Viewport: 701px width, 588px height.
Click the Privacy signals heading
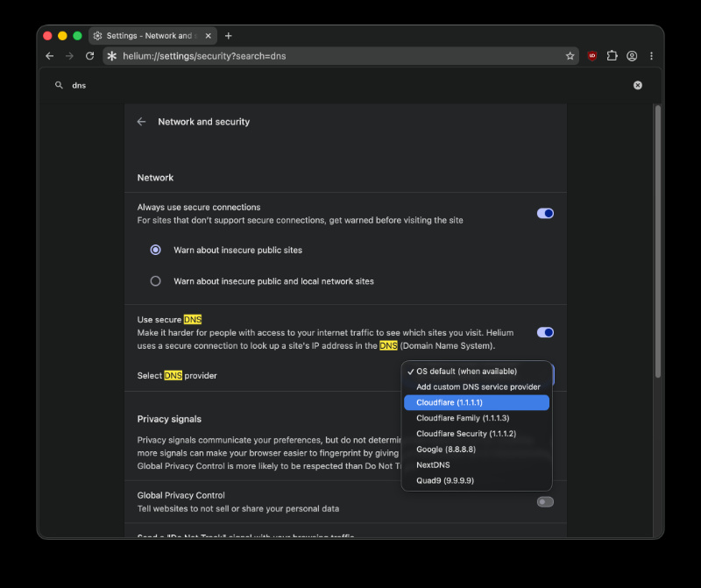pyautogui.click(x=169, y=419)
